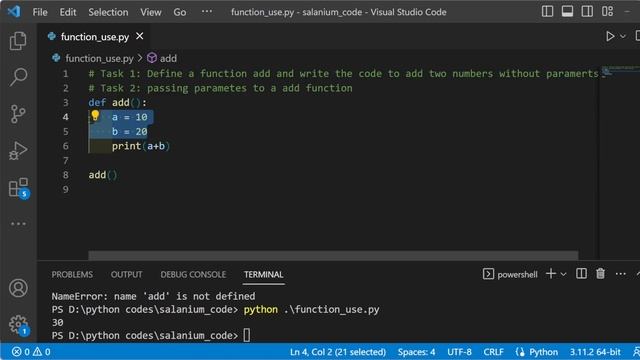Click function_use.py in the breadcrumb
The width and height of the screenshot is (640, 360).
point(99,58)
